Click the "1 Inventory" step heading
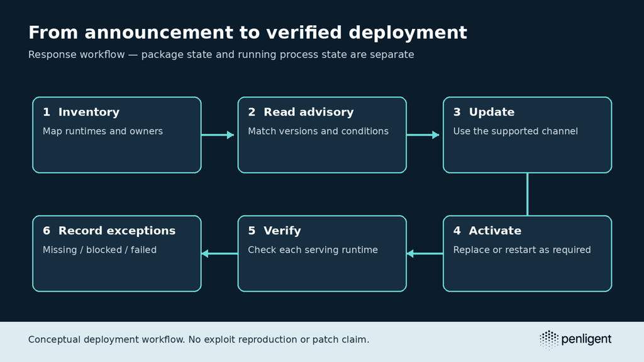 [81, 112]
